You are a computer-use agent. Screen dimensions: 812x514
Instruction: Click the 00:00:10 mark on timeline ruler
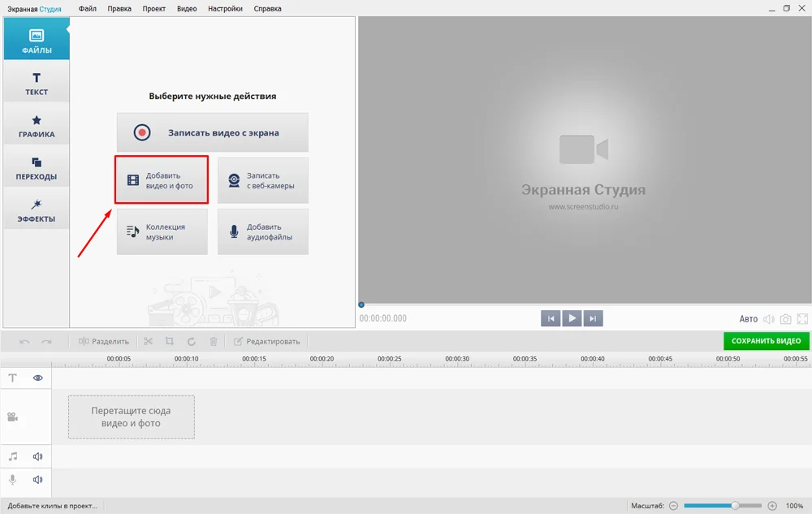point(187,359)
